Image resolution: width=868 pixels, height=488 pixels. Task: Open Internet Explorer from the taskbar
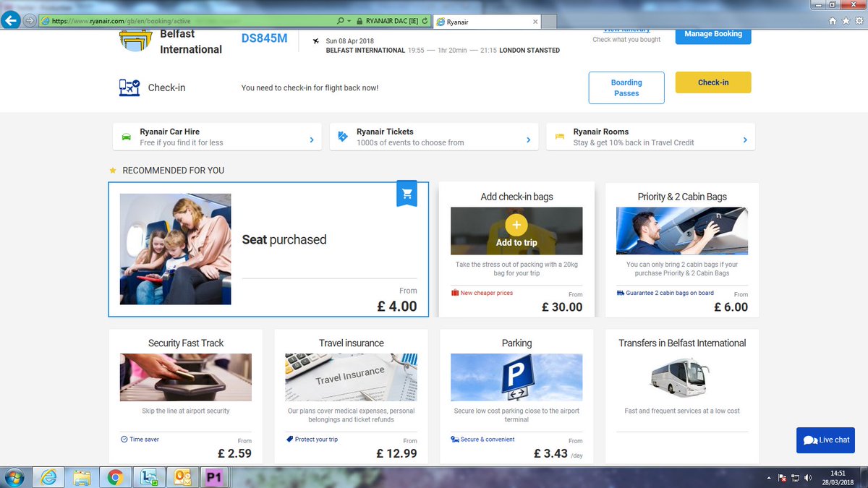point(50,477)
